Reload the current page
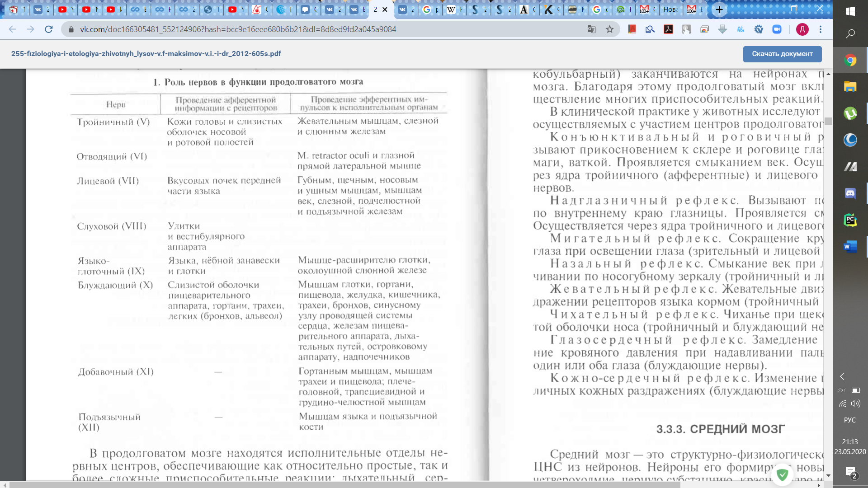The image size is (868, 488). pos(49,29)
